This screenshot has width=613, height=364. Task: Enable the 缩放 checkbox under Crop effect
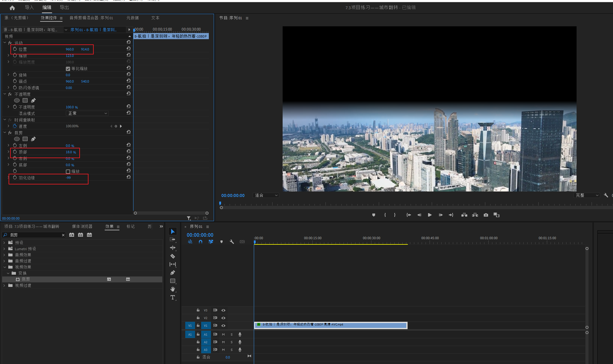click(68, 172)
